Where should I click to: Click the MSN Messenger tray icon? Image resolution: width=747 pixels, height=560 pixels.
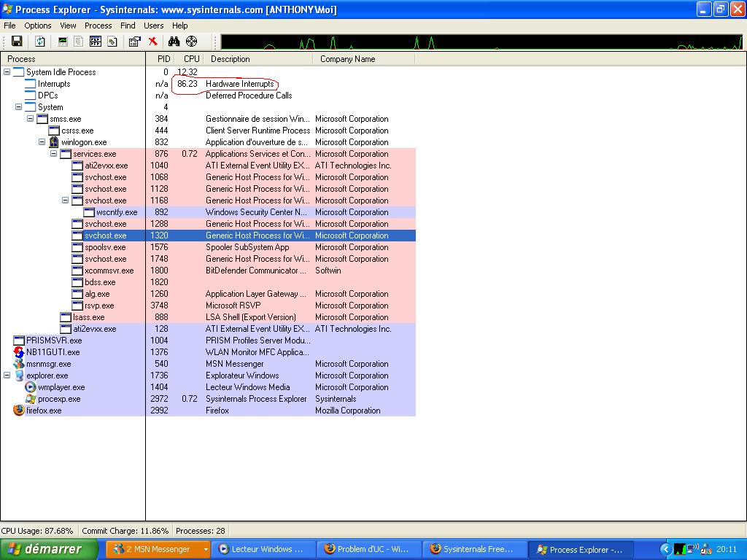pos(705,549)
